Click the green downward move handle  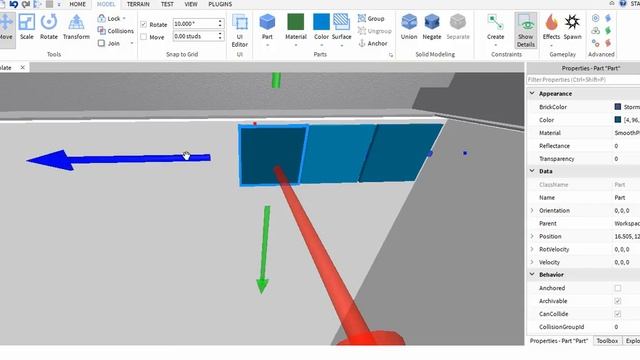264,250
